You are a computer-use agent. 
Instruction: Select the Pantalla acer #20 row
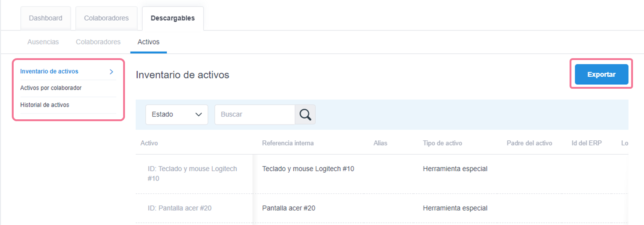pyautogui.click(x=288, y=208)
